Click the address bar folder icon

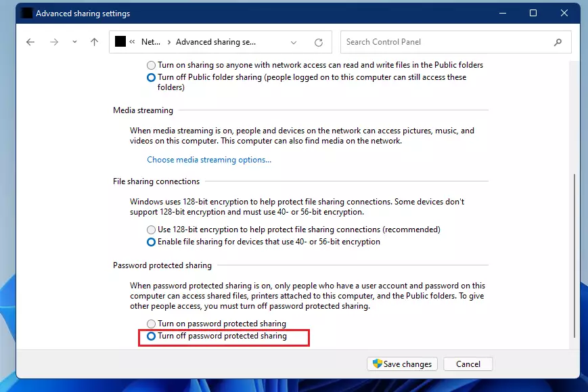pyautogui.click(x=120, y=42)
